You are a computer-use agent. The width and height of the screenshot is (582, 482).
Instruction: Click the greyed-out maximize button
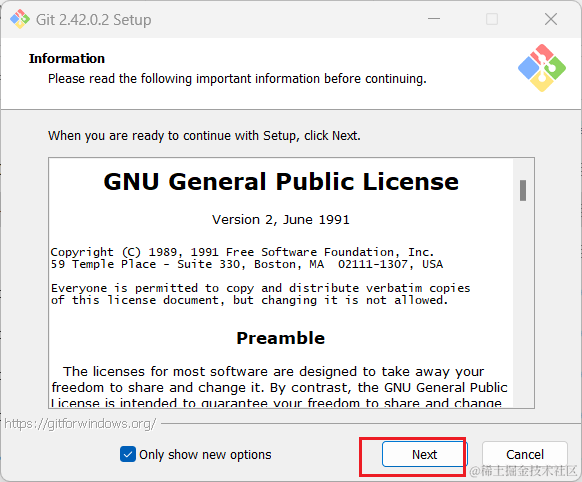click(492, 19)
